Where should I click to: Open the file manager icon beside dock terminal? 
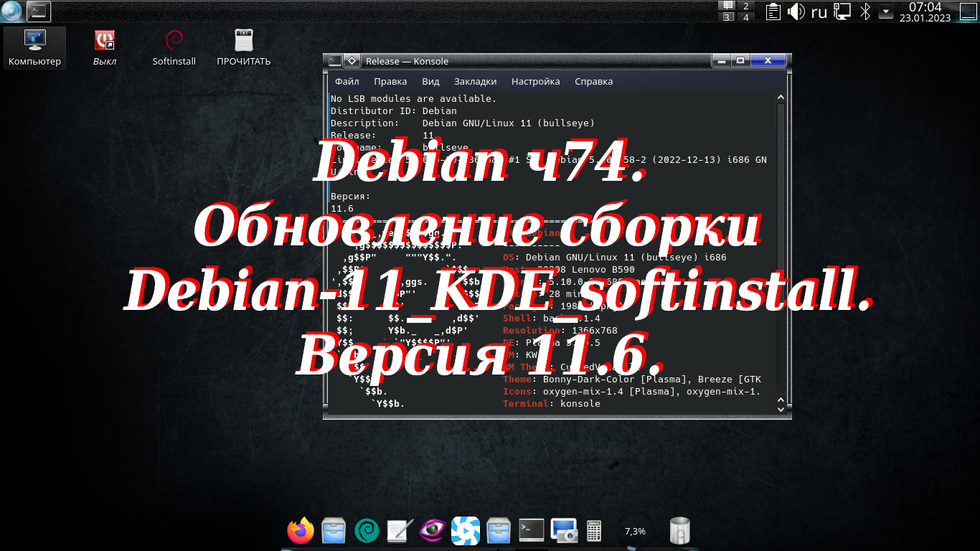pos(499,531)
